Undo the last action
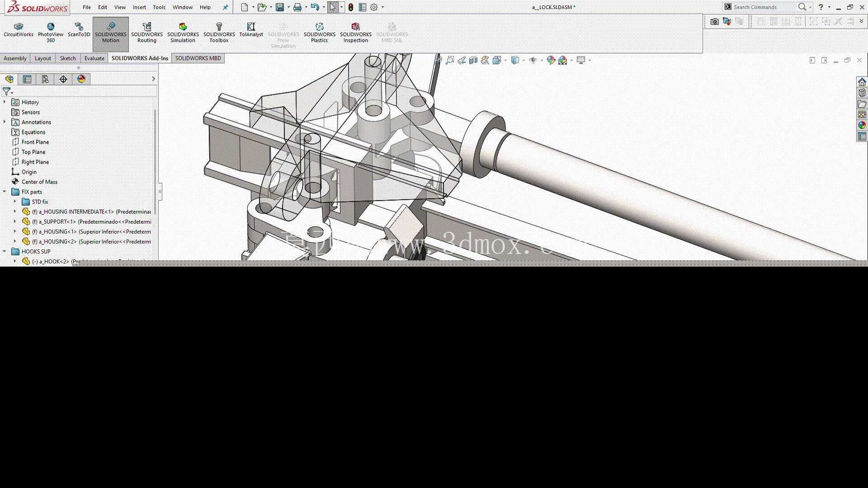 pyautogui.click(x=315, y=7)
